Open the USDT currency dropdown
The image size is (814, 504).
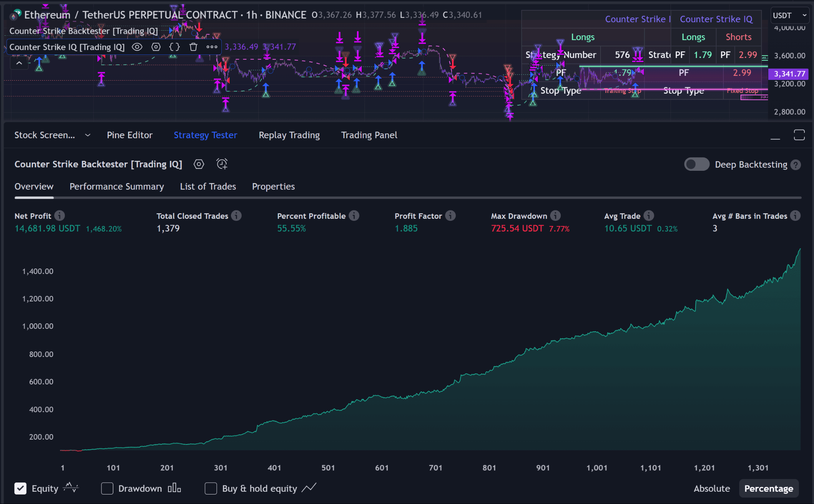[790, 15]
